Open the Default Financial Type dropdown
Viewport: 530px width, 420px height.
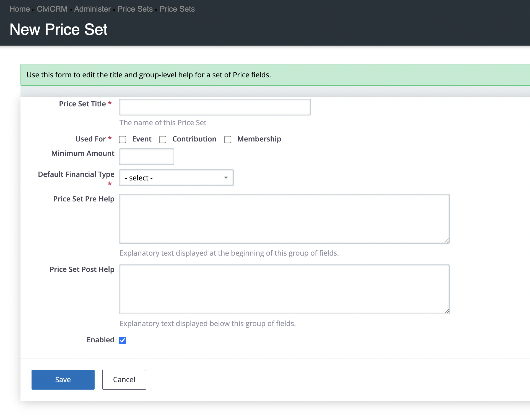pyautogui.click(x=169, y=178)
